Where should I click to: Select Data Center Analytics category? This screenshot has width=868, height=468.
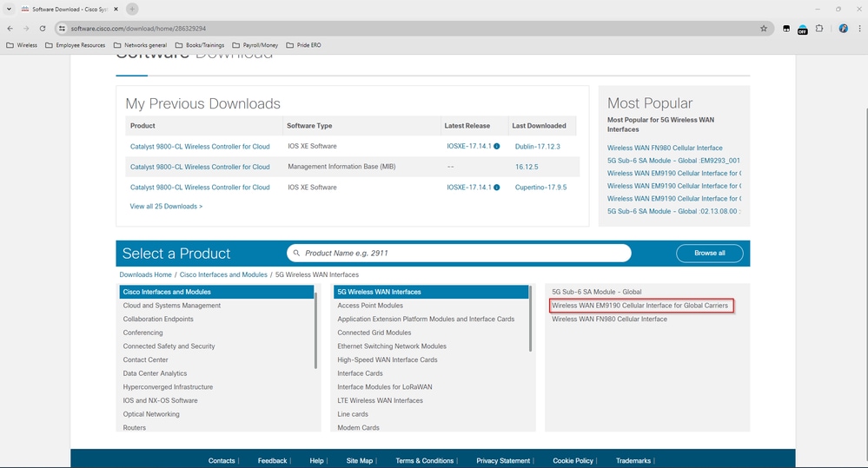[155, 373]
